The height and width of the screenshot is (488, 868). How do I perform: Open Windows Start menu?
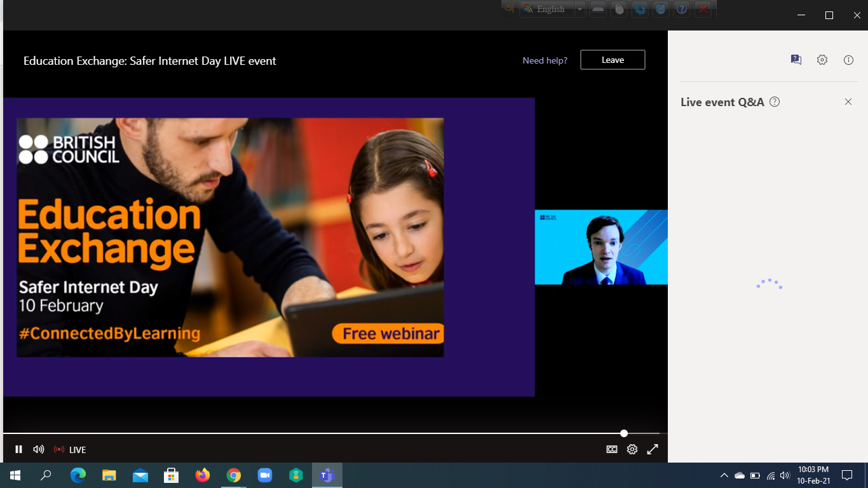tap(15, 475)
